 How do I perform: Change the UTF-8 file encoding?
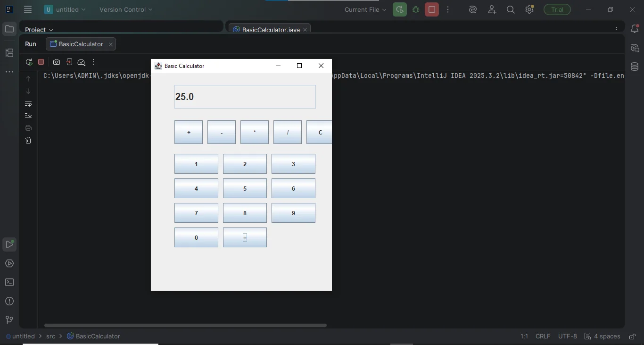(568, 337)
